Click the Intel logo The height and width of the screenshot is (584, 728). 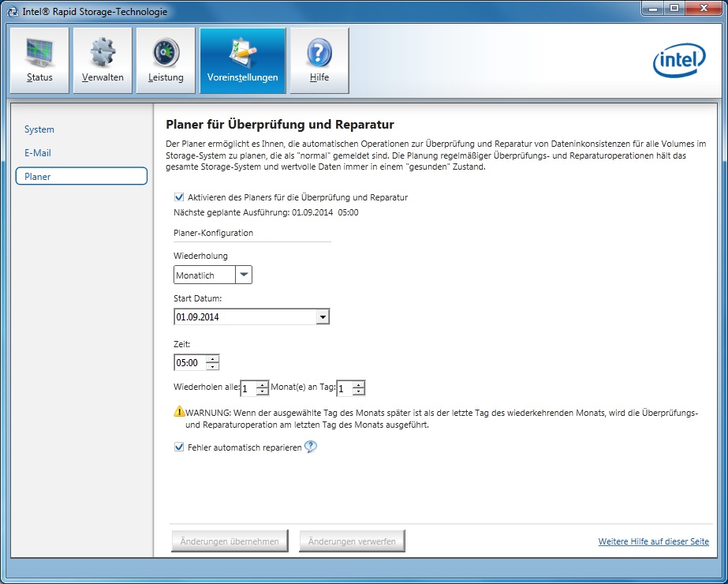[679, 60]
